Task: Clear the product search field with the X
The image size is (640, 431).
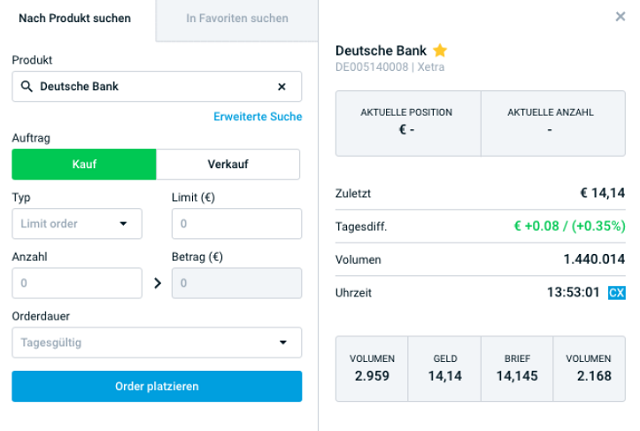Action: pyautogui.click(x=282, y=87)
